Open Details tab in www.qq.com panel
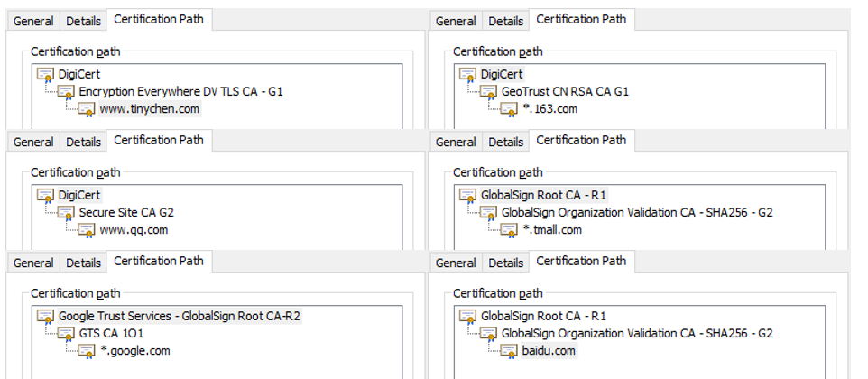The width and height of the screenshot is (868, 379). coord(84,142)
